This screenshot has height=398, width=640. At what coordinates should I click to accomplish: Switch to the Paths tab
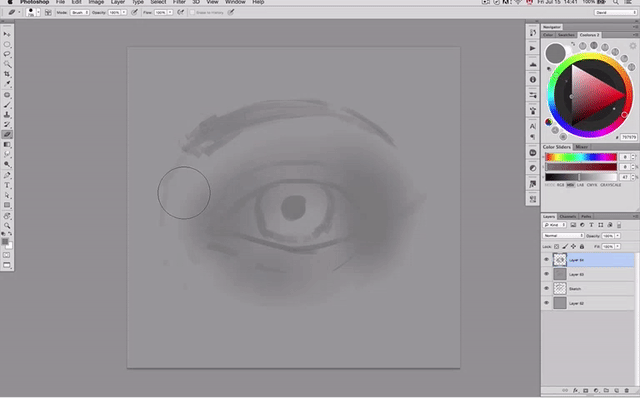click(586, 216)
